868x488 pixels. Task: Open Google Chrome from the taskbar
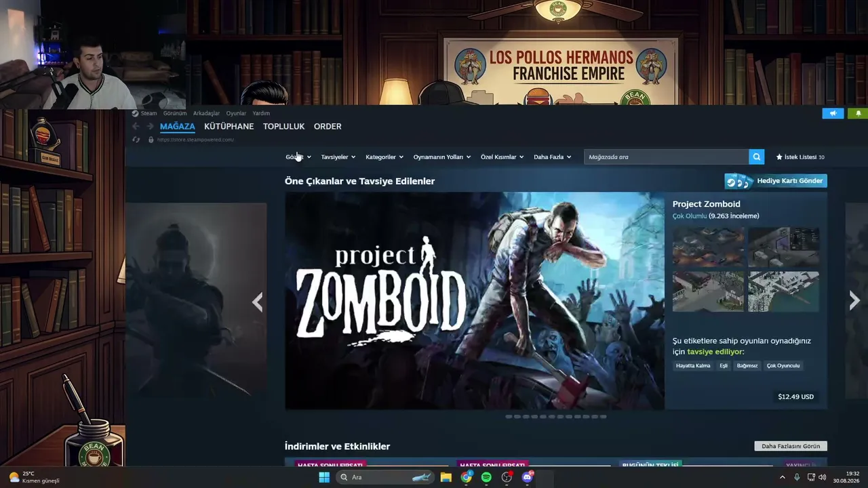(x=467, y=477)
